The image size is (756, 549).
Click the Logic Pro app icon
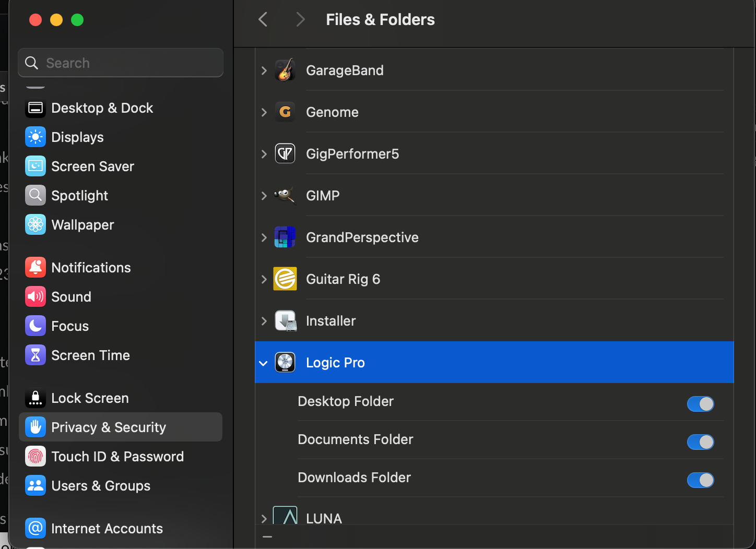click(285, 363)
